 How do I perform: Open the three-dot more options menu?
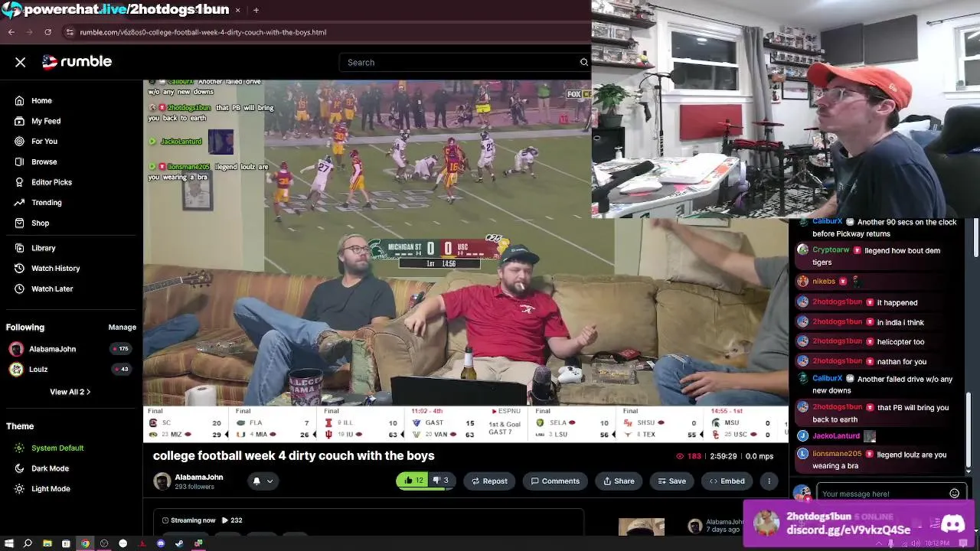pos(769,481)
